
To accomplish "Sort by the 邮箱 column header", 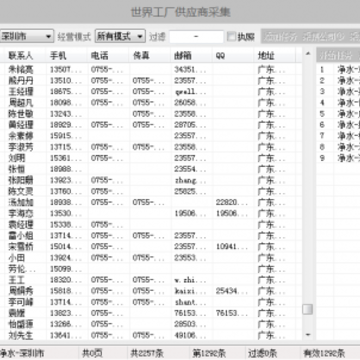I will coord(191,56).
